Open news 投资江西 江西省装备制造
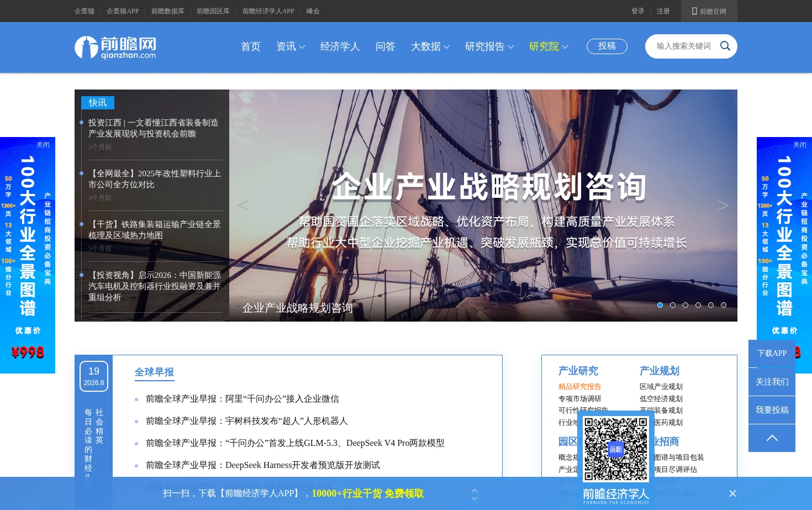The image size is (812, 510). 154,128
